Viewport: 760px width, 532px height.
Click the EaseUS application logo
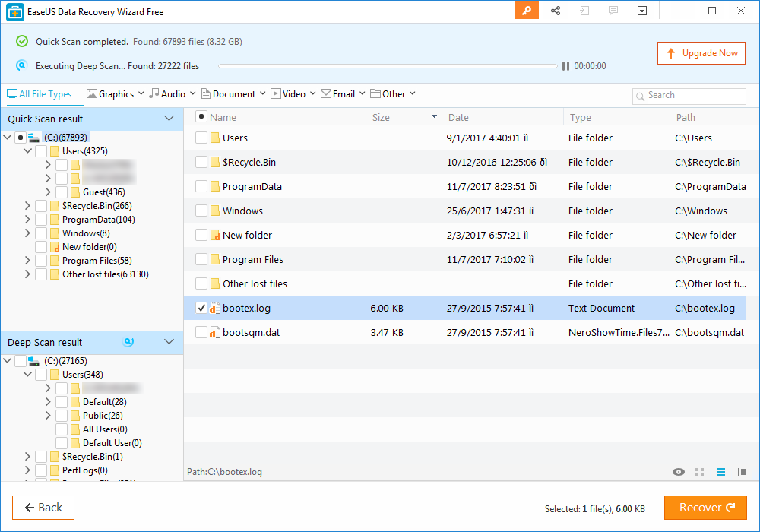[x=15, y=12]
